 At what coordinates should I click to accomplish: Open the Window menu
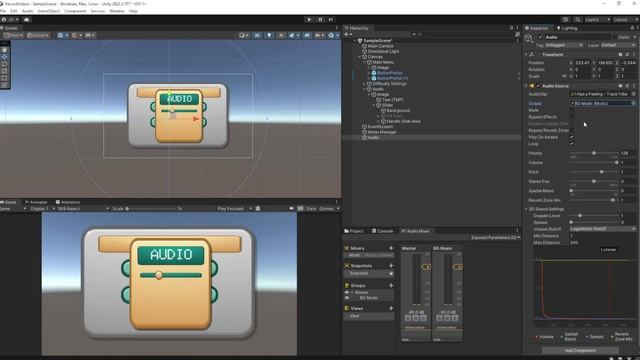117,11
